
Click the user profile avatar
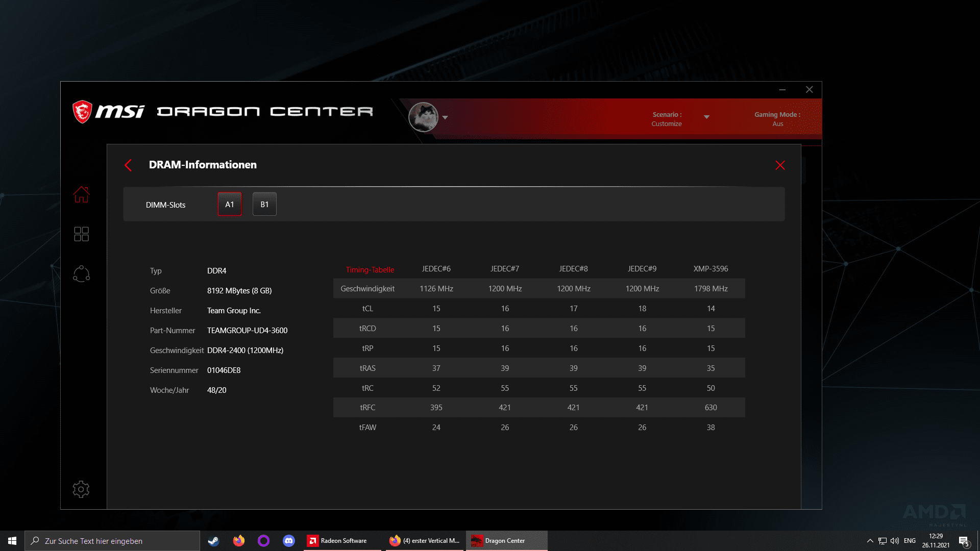[423, 117]
